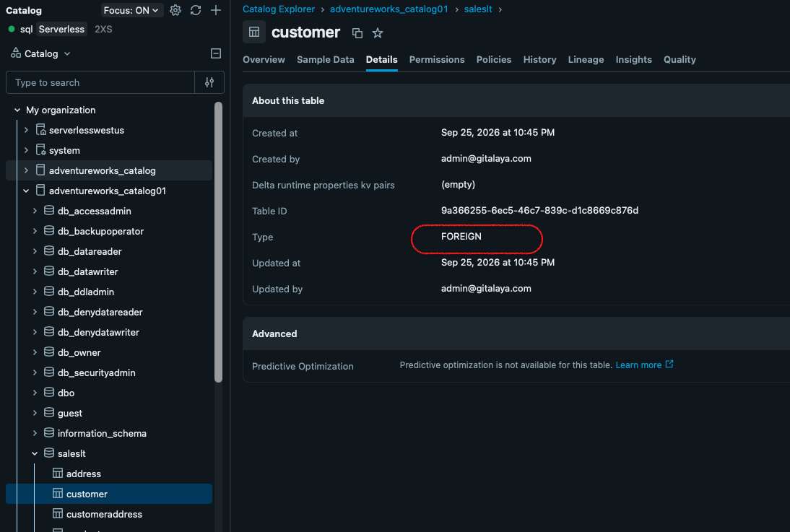Expand adventureworks_catalog node

[x=26, y=170]
